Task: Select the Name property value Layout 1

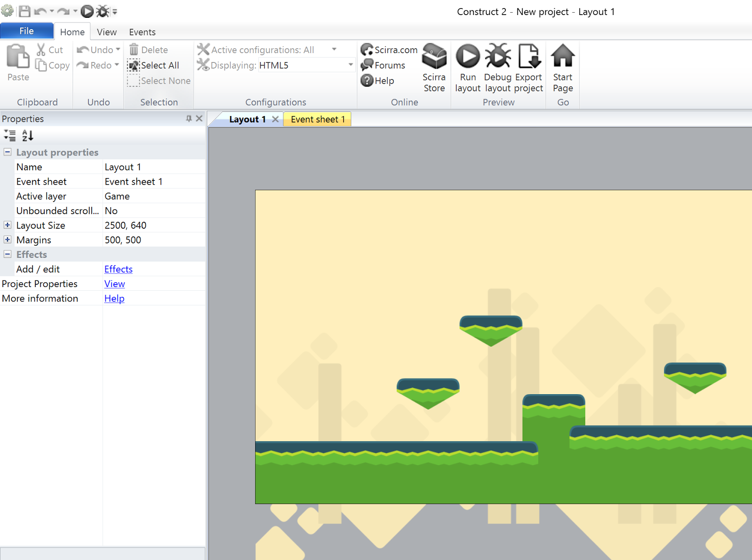Action: tap(154, 167)
